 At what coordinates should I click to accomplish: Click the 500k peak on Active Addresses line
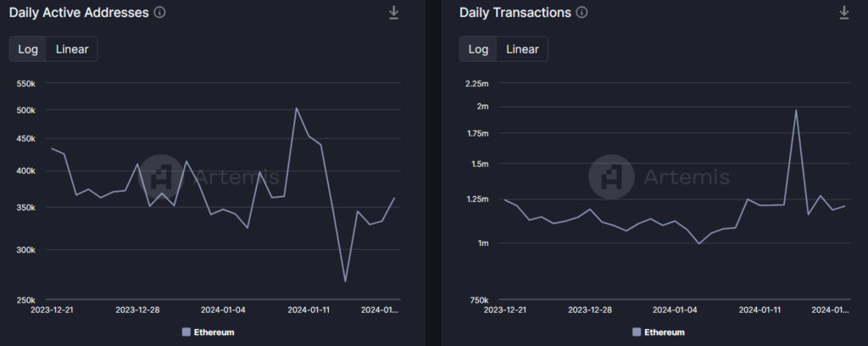click(x=296, y=108)
